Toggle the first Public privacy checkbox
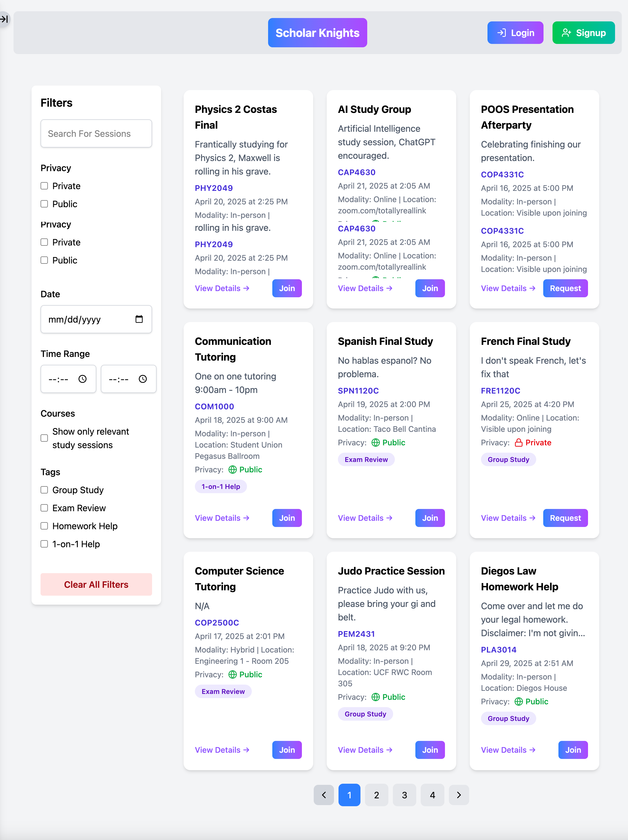The width and height of the screenshot is (628, 840). pyautogui.click(x=44, y=204)
